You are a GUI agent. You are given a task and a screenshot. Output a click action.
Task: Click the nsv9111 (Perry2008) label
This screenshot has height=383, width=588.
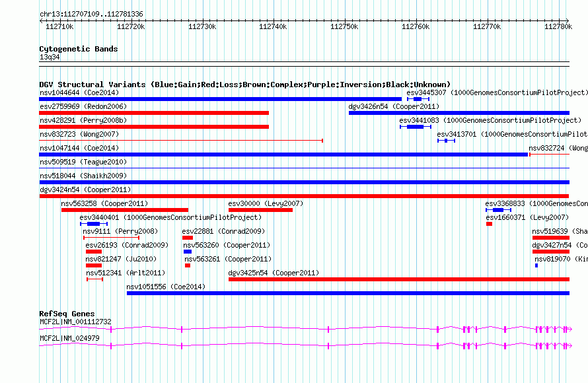click(x=120, y=231)
